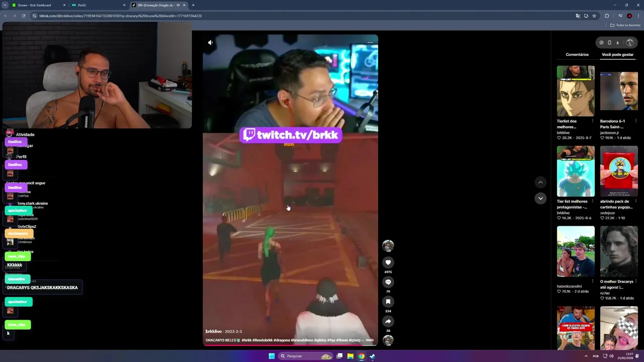Open the nz7ae author link
The height and width of the screenshot is (362, 644).
coord(605,293)
